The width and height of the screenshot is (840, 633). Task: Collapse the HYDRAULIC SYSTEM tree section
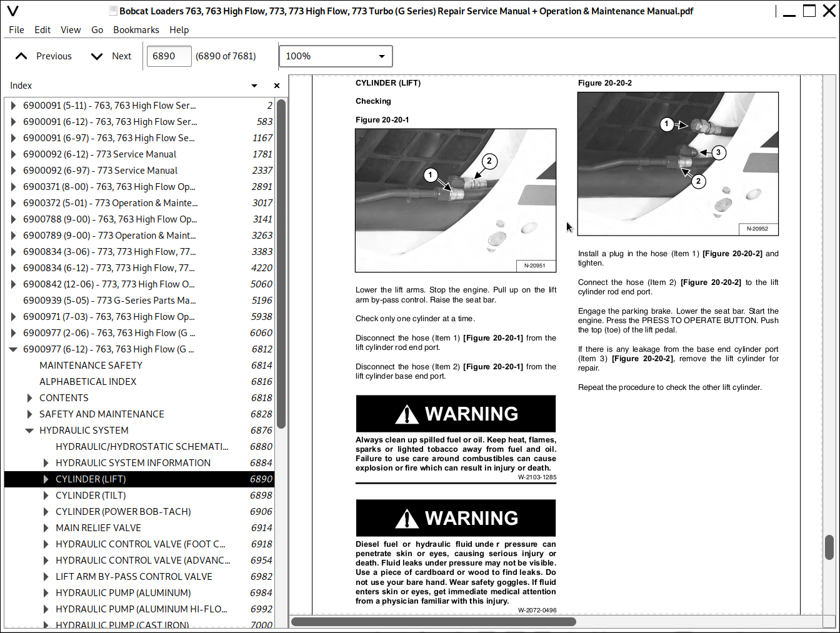coord(29,431)
